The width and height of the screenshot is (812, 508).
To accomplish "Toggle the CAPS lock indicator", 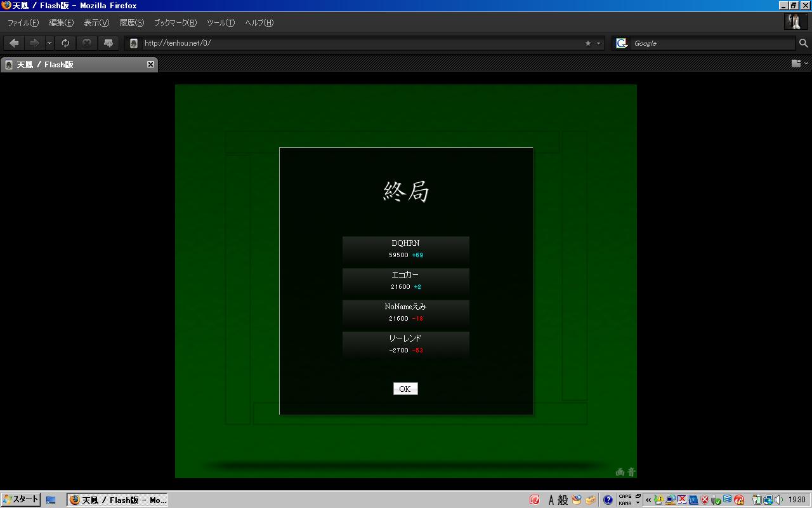I will (625, 497).
